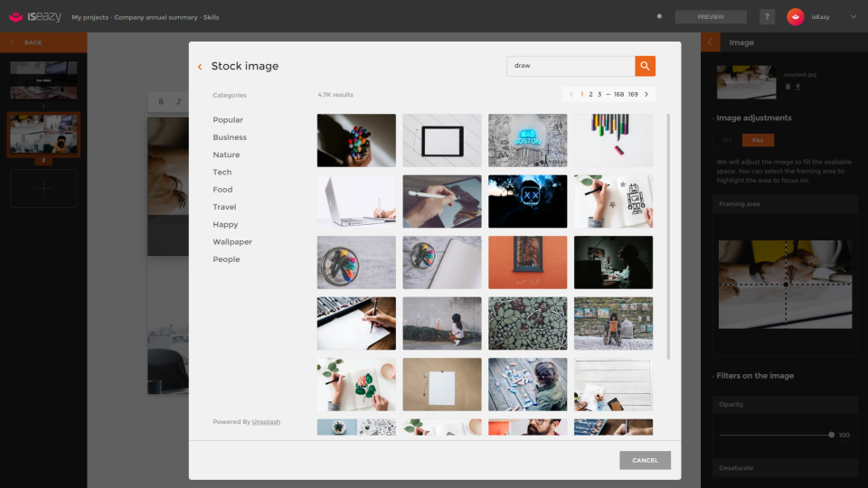The image size is (868, 488).
Task: Select the FIT adjustment option
Action: 727,140
